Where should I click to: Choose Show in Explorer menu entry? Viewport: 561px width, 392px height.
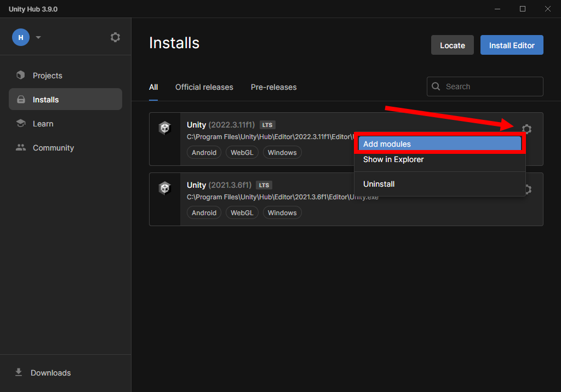[x=440, y=159]
